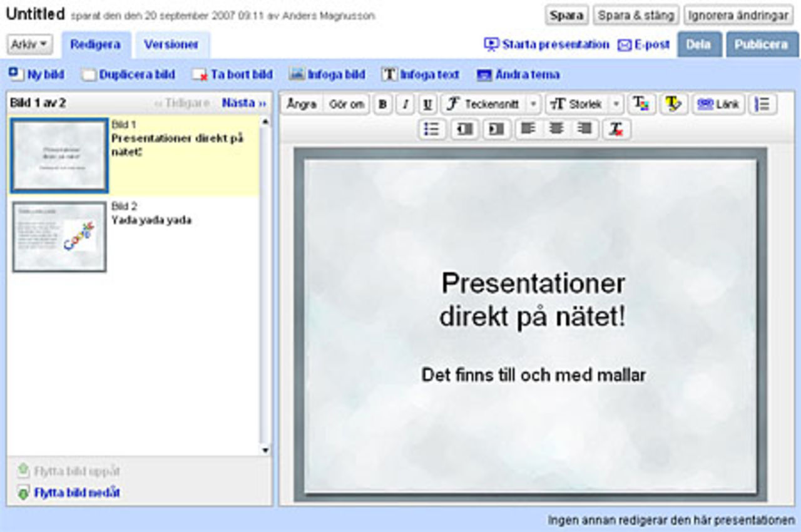This screenshot has width=801, height=532.
Task: Click Ångra to undo last change
Action: tap(301, 104)
